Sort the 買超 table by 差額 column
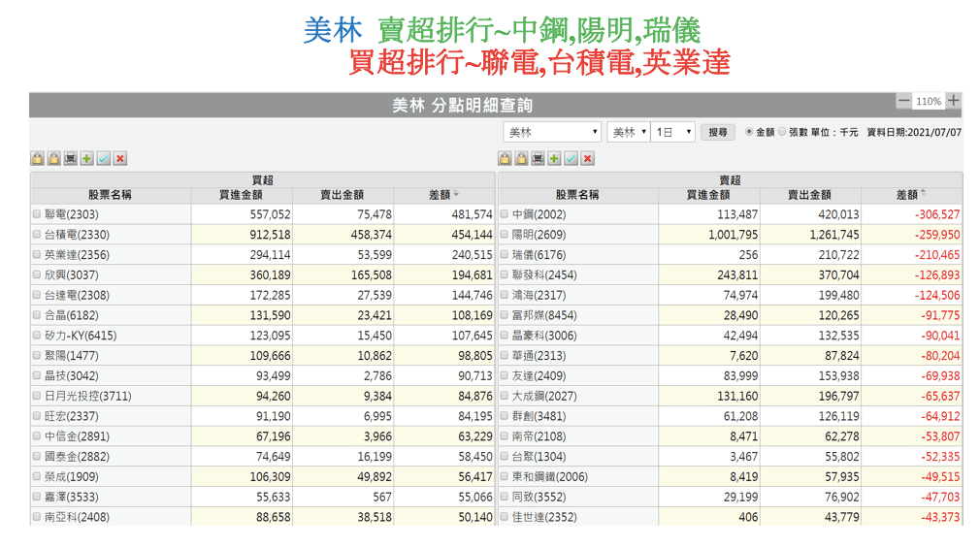 (443, 195)
